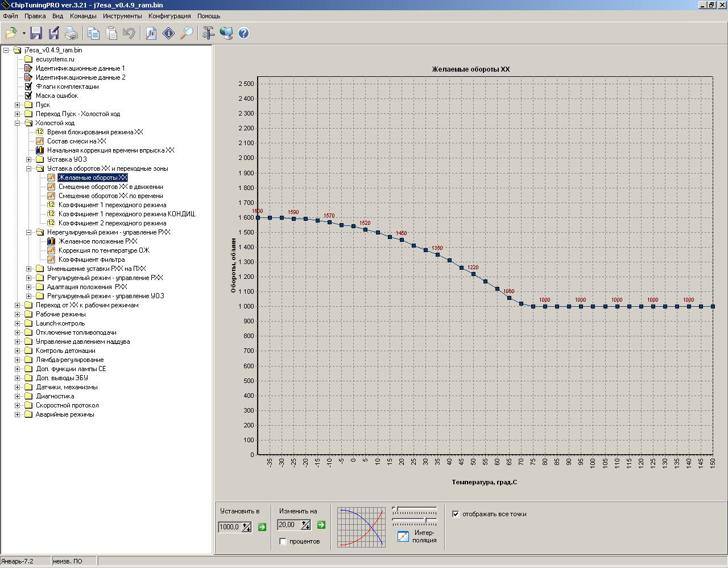The image size is (728, 568).
Task: Open the 'Команды' menu
Action: click(83, 16)
